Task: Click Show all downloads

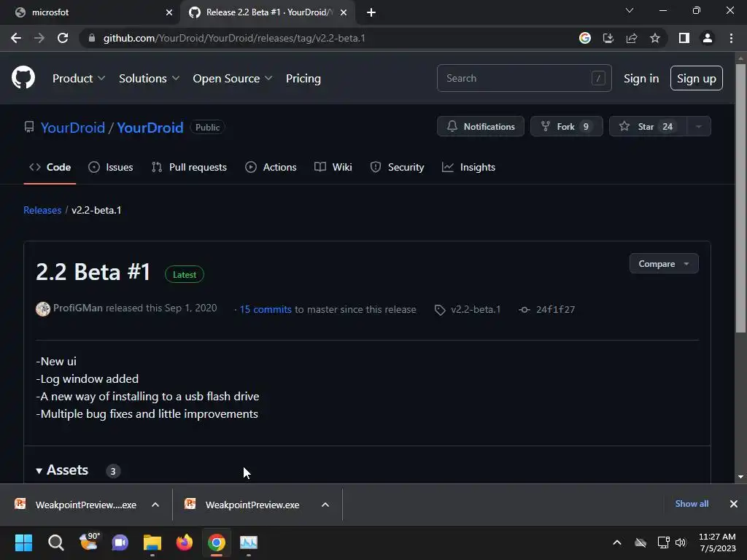Action: click(692, 504)
